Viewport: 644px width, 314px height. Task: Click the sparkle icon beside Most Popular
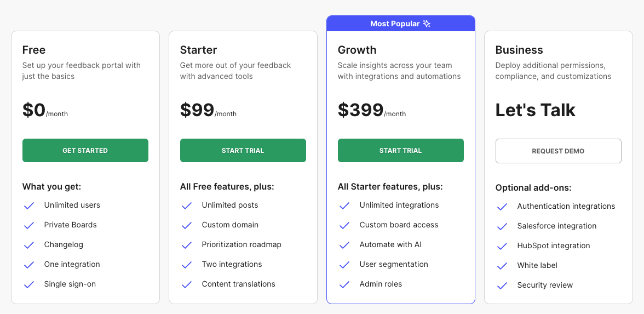(427, 24)
